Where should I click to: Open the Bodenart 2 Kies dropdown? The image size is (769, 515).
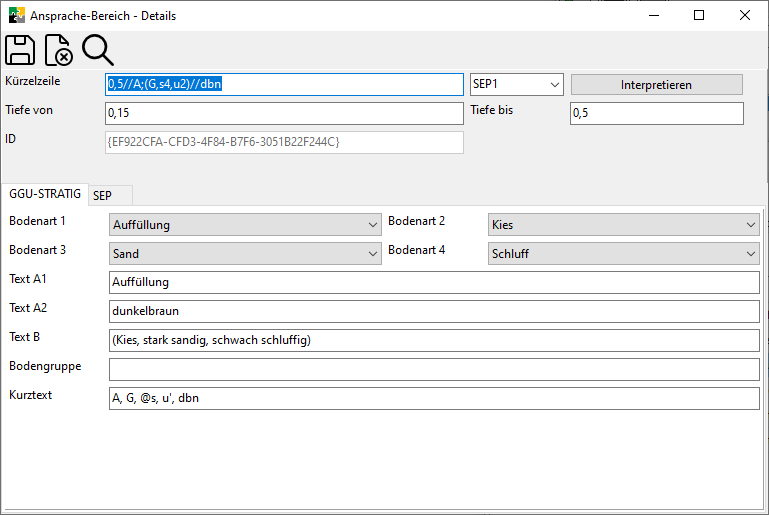coord(624,225)
